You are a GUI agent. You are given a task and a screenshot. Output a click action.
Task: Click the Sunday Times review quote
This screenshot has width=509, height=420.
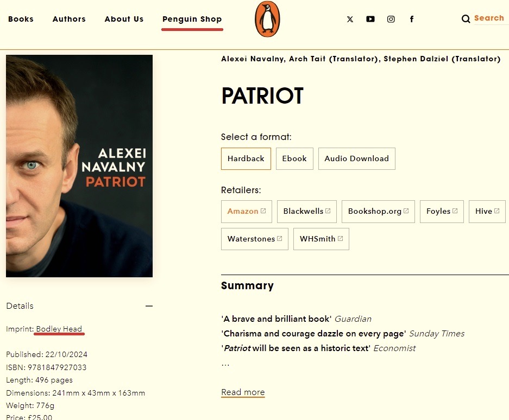point(343,334)
